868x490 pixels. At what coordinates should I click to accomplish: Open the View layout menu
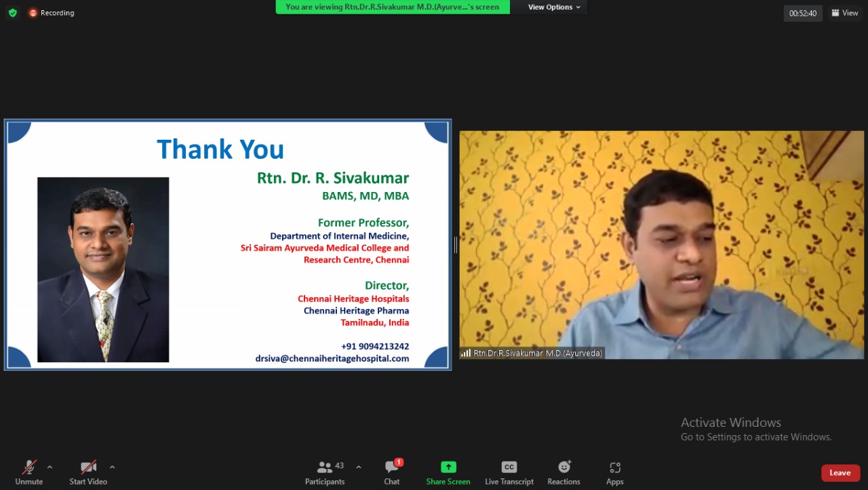point(845,13)
